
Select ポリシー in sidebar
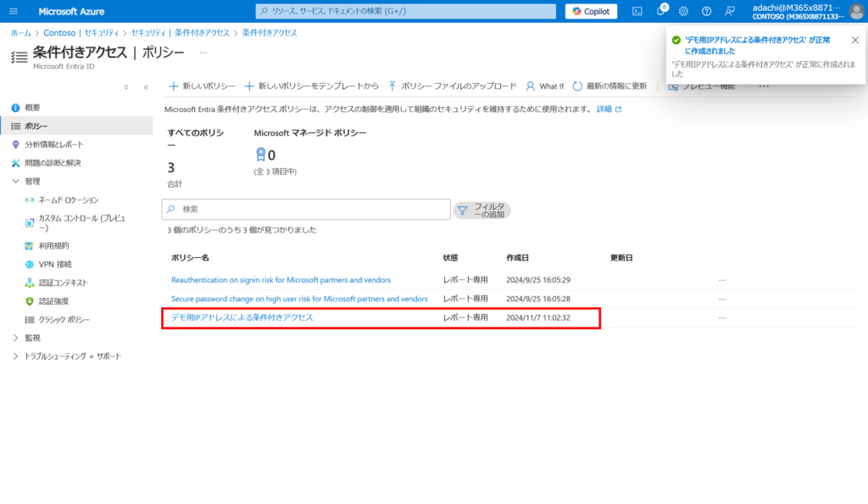click(77, 126)
